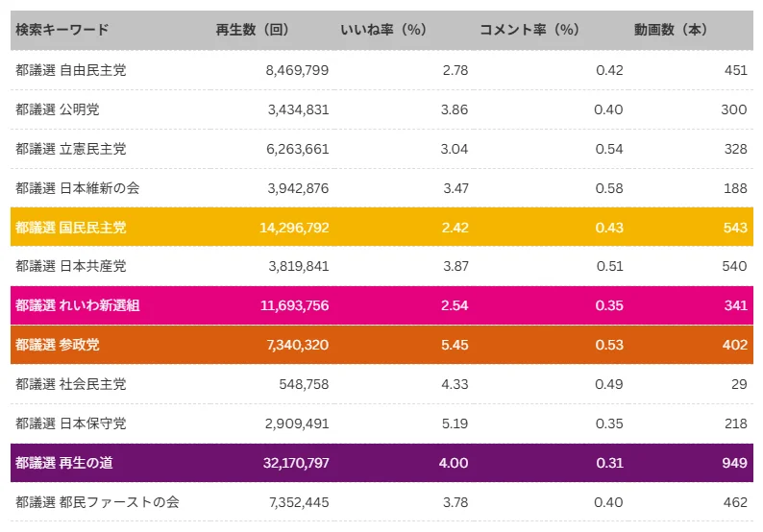The width and height of the screenshot is (763, 532).
Task: Click the 動画数（本） column header
Action: click(671, 30)
